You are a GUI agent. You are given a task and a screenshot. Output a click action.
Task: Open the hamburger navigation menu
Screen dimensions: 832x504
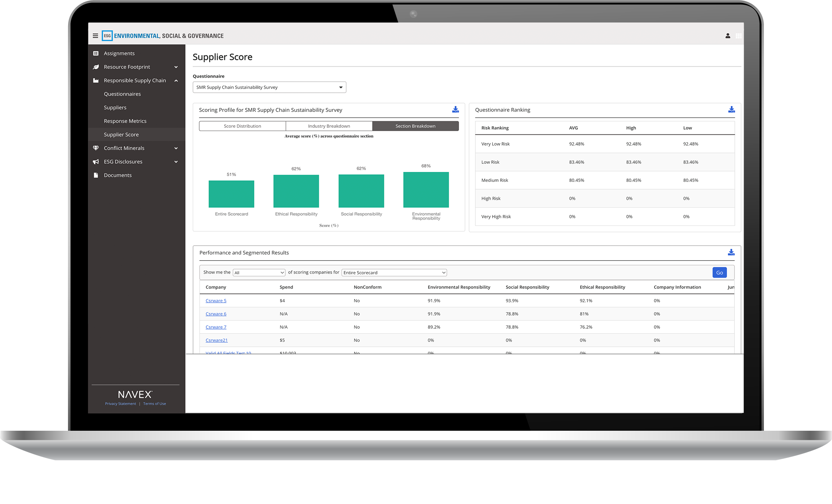tap(95, 36)
